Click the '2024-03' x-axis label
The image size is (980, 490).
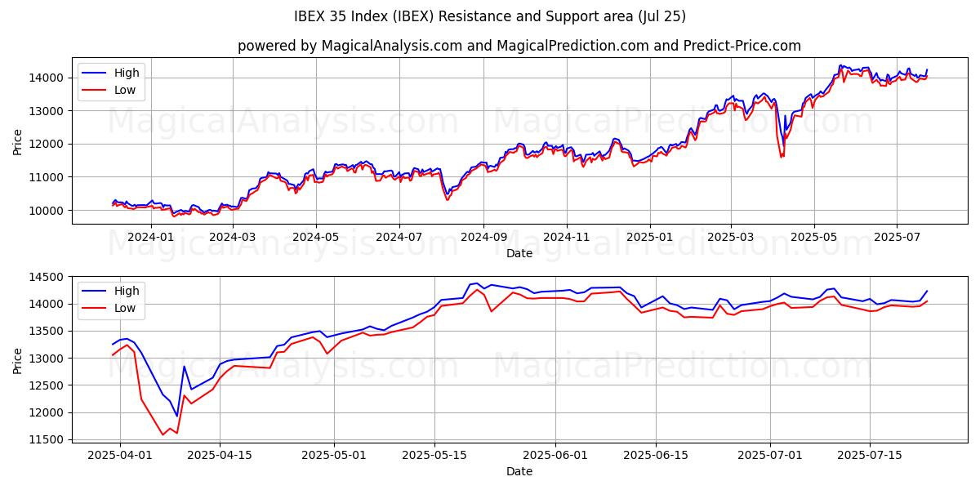coord(233,237)
